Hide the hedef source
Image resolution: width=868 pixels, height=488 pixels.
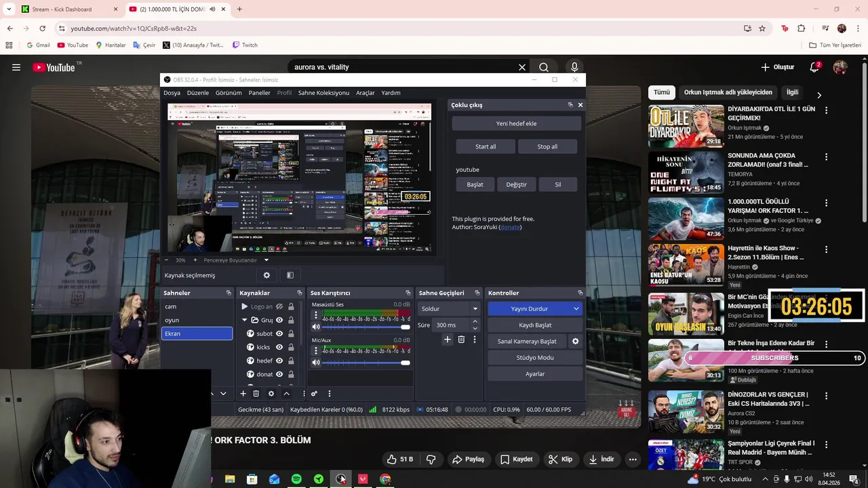point(279,361)
